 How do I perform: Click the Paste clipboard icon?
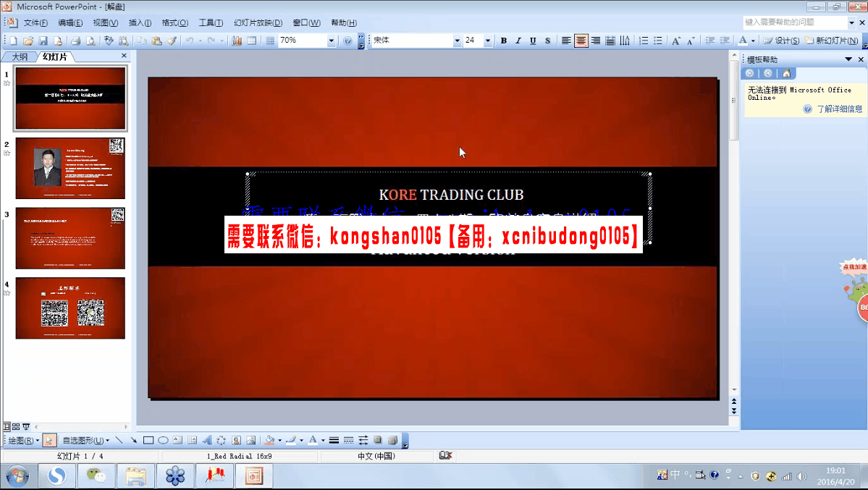pyautogui.click(x=156, y=41)
